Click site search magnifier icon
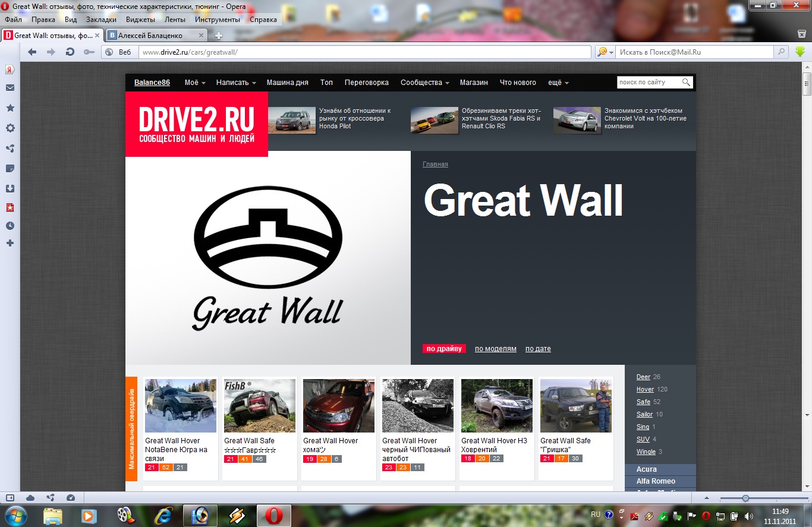 (687, 83)
